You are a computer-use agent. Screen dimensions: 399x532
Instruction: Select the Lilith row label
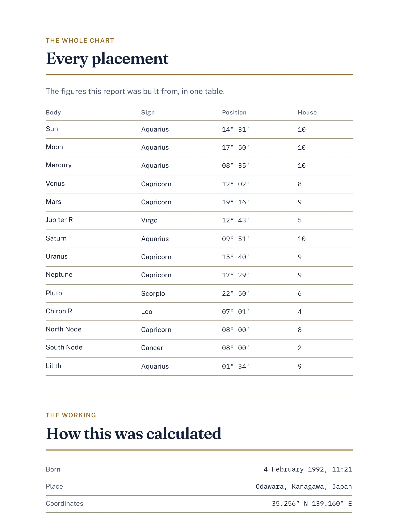pos(53,366)
